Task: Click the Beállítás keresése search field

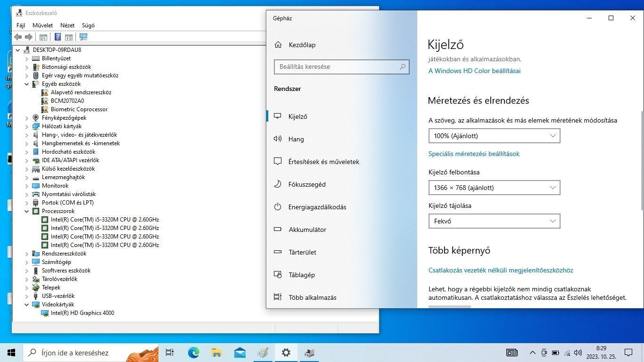Action: click(x=341, y=67)
